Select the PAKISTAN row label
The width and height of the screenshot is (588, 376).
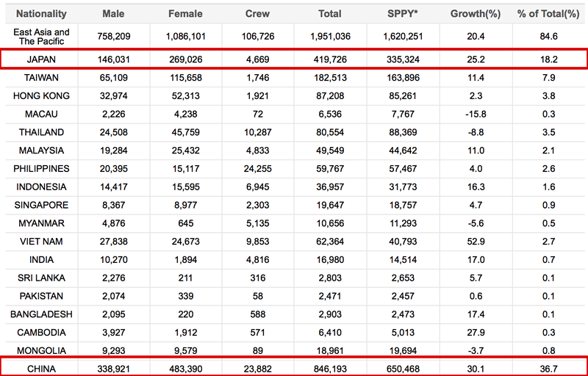tap(41, 296)
